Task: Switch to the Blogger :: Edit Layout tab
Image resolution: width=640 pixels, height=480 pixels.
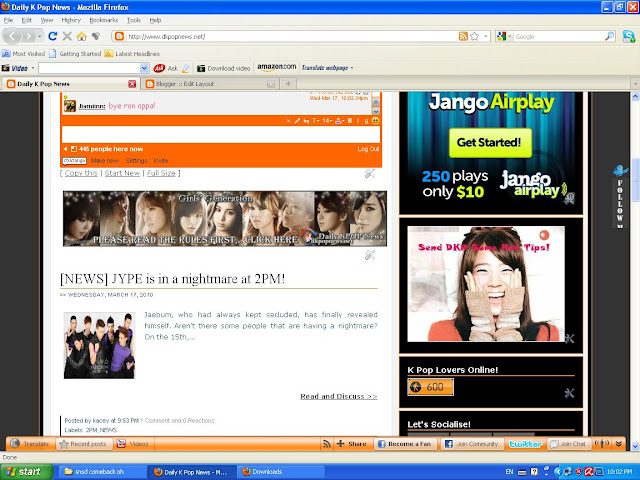Action: (209, 84)
